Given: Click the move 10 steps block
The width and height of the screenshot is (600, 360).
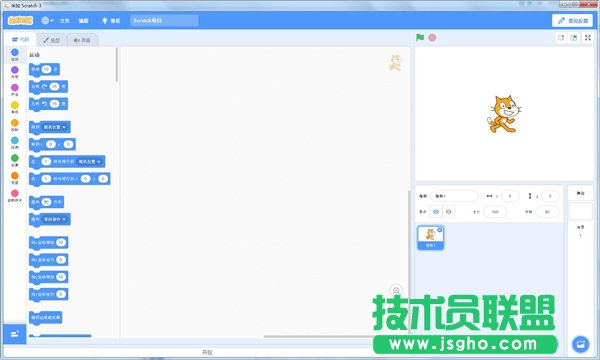Looking at the screenshot, I should tap(44, 70).
